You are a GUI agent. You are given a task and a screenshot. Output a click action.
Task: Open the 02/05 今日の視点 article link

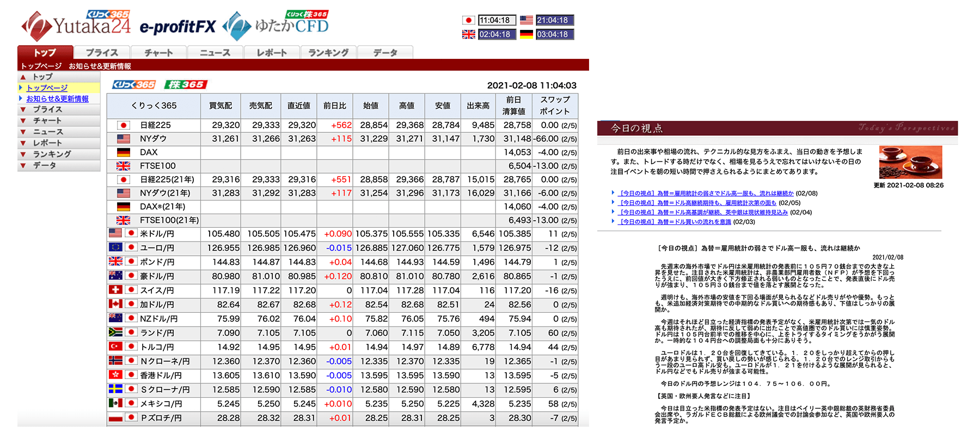click(x=698, y=203)
